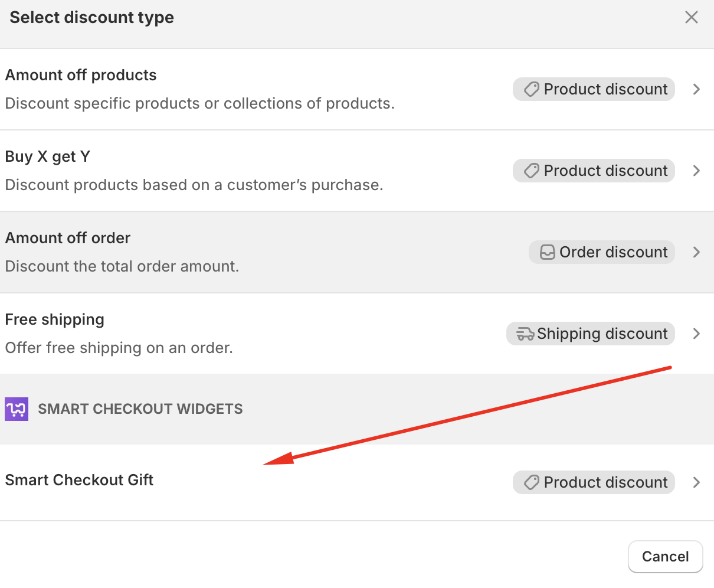Open Buy X get Y via its chevron arrow
Viewport: 714px width, 588px height.
(696, 171)
